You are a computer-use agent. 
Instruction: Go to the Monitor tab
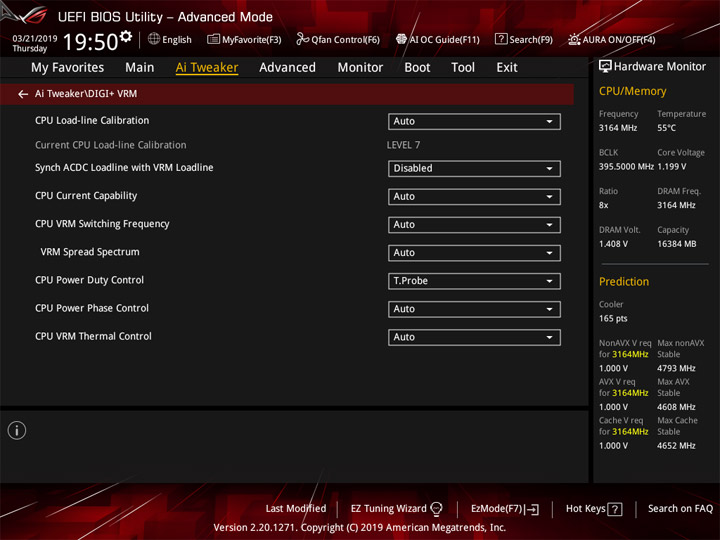point(360,68)
